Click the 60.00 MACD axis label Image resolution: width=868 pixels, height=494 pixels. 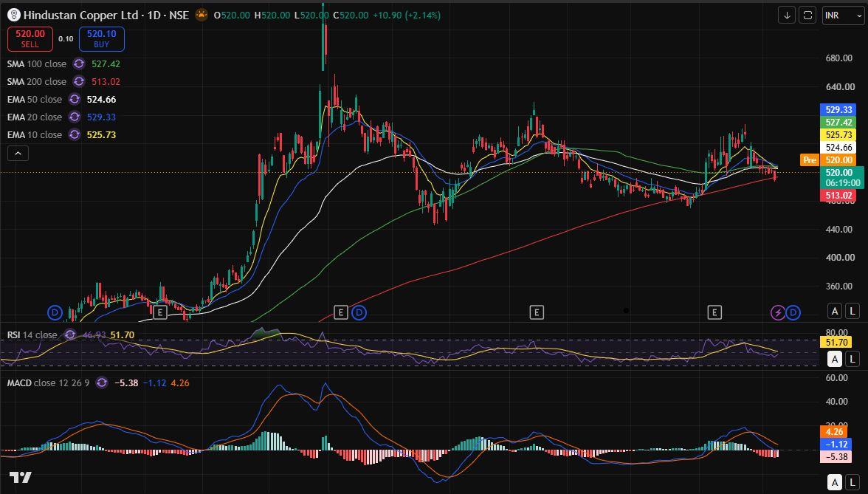coord(837,378)
